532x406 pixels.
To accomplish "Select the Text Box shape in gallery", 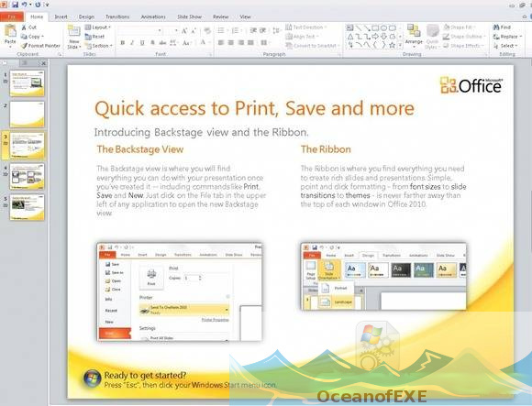I will (349, 27).
